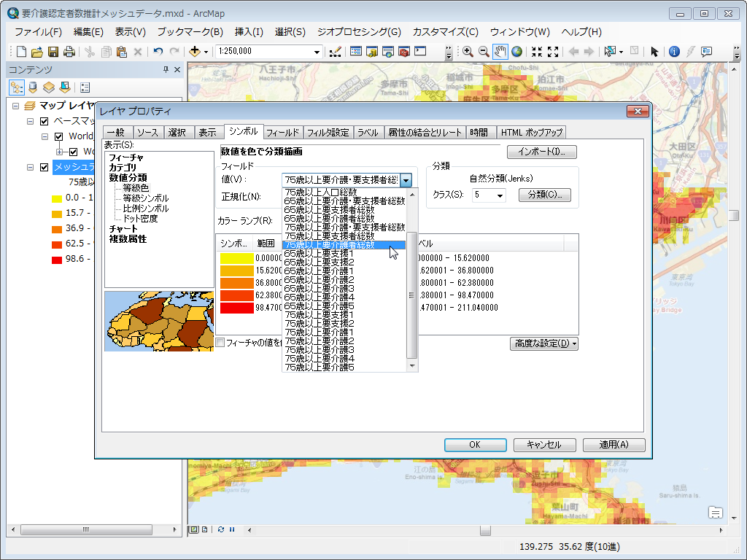Image resolution: width=747 pixels, height=560 pixels.
Task: Switch contents to List By Drawing Order
Action: 17,87
